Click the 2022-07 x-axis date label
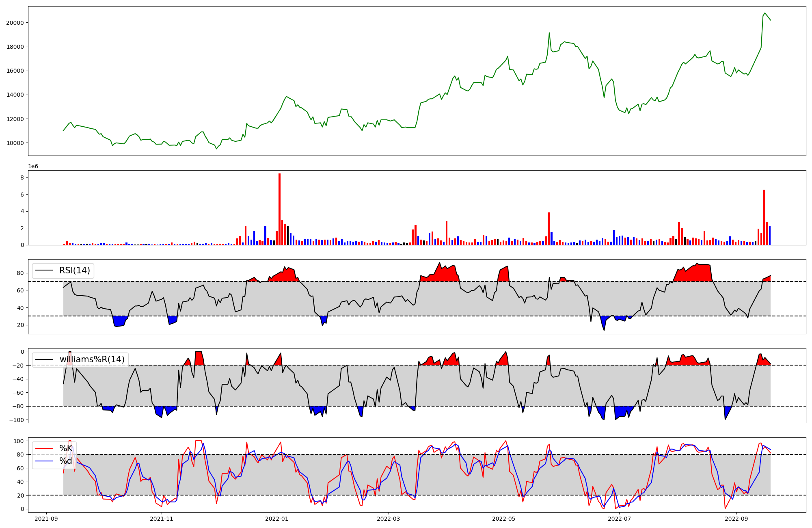Image resolution: width=812 pixels, height=528 pixels. pyautogui.click(x=619, y=518)
